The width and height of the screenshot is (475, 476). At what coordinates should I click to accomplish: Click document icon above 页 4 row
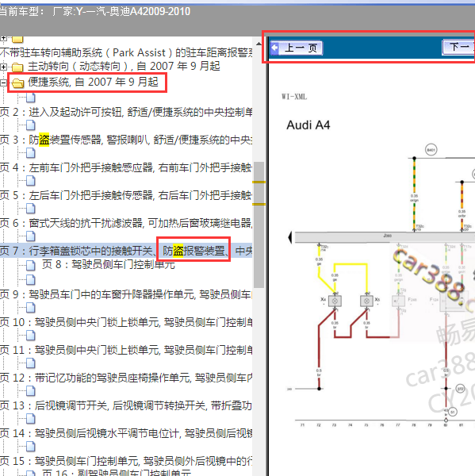pyautogui.click(x=31, y=153)
